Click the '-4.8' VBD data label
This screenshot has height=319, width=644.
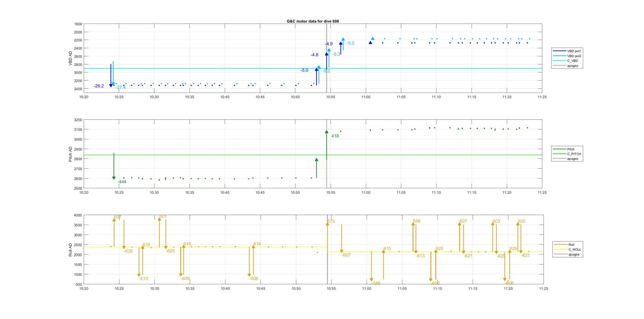coord(314,55)
